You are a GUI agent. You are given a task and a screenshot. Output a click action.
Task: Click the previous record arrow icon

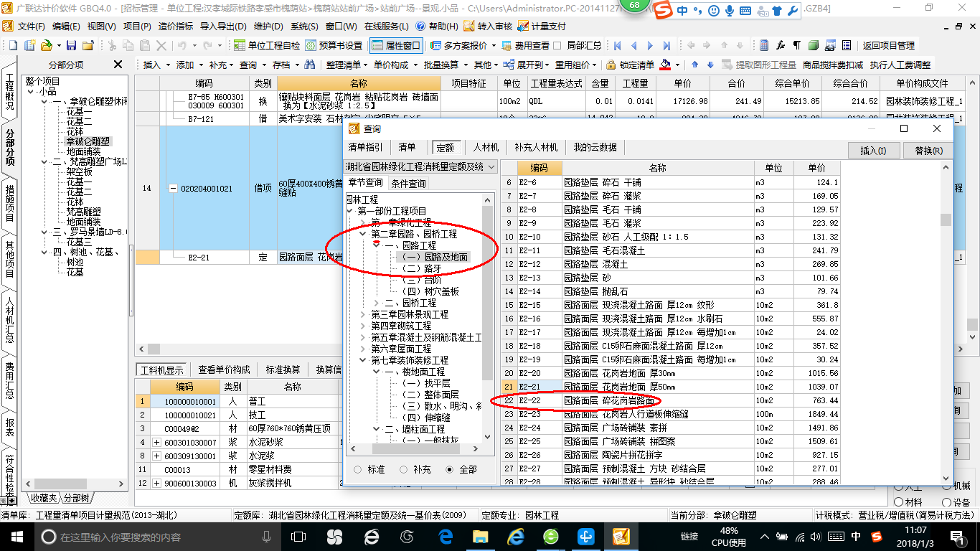pos(634,45)
